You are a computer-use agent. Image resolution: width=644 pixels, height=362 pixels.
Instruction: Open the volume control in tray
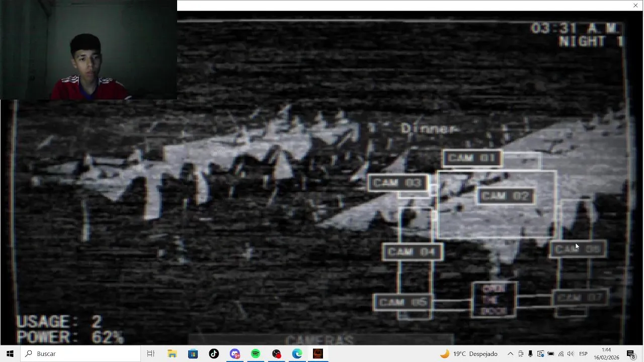(571, 354)
